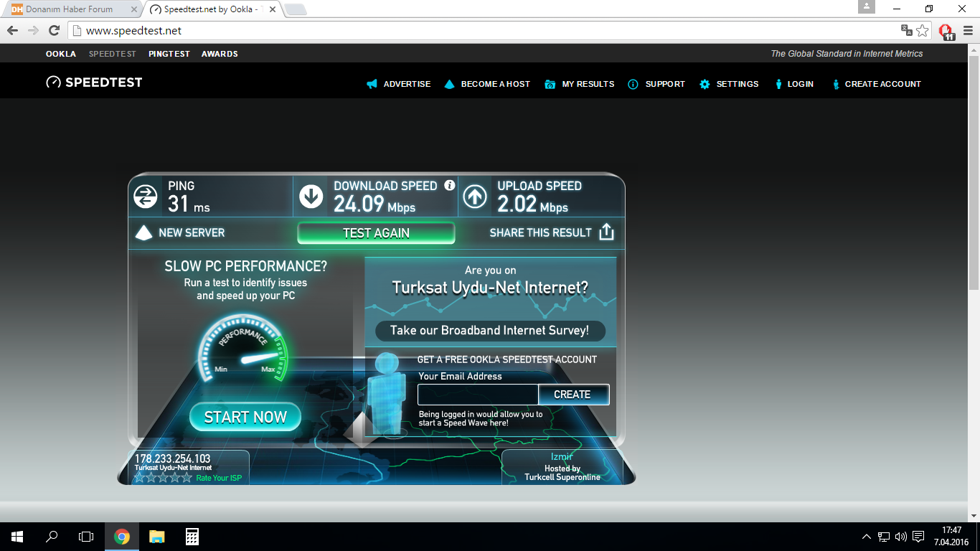980x551 pixels.
Task: Click the Your Email Address field
Action: click(478, 395)
